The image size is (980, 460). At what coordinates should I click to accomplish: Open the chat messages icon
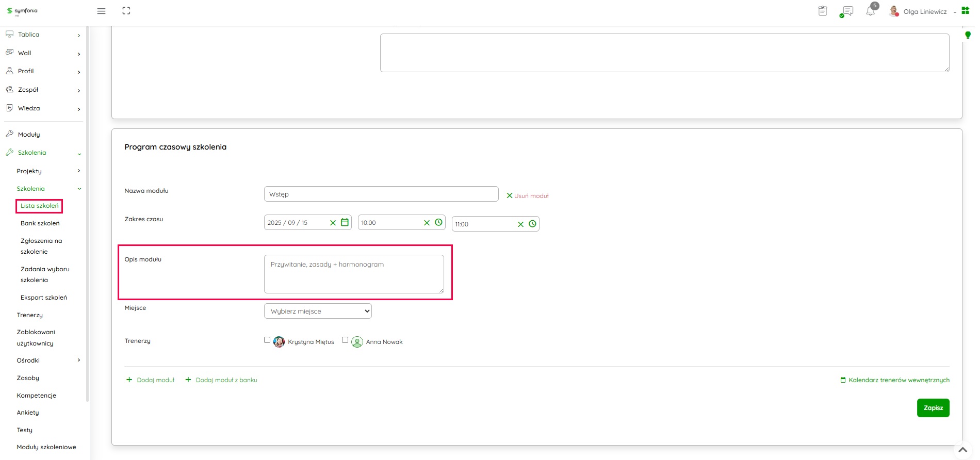[847, 11]
